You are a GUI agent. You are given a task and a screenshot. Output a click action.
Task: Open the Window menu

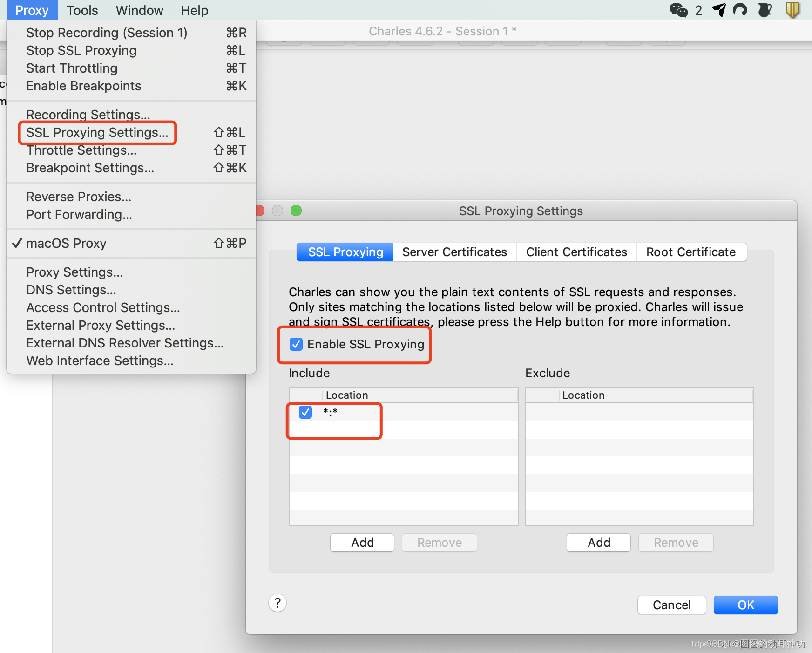click(x=139, y=10)
